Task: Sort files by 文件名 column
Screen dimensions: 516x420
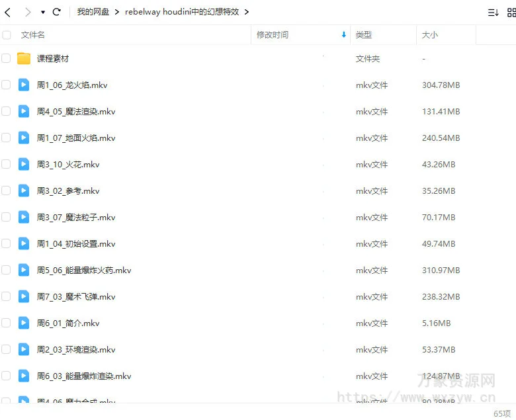Action: [x=33, y=35]
